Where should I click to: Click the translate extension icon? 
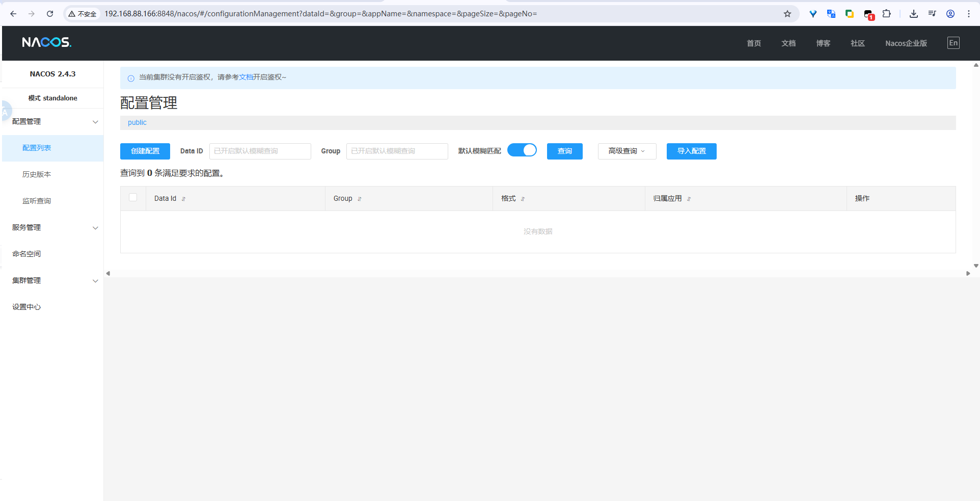coord(831,14)
